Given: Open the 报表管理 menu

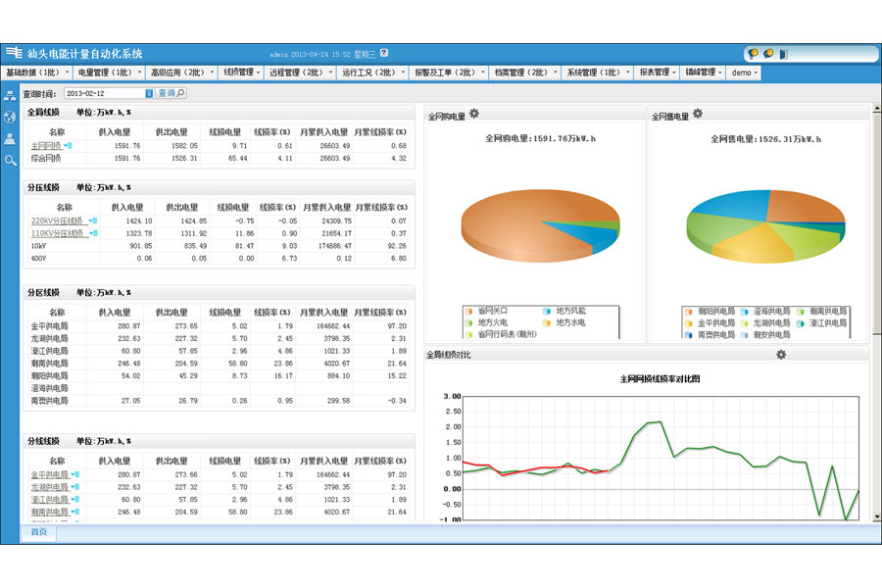Looking at the screenshot, I should coord(658,73).
